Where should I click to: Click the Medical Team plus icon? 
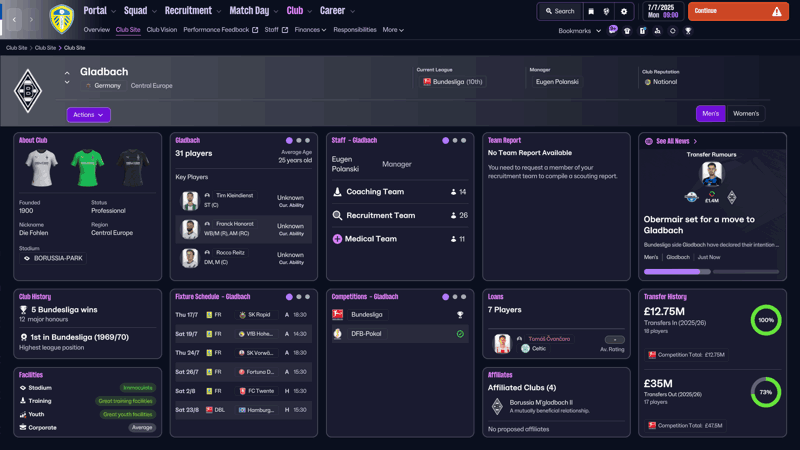click(337, 239)
